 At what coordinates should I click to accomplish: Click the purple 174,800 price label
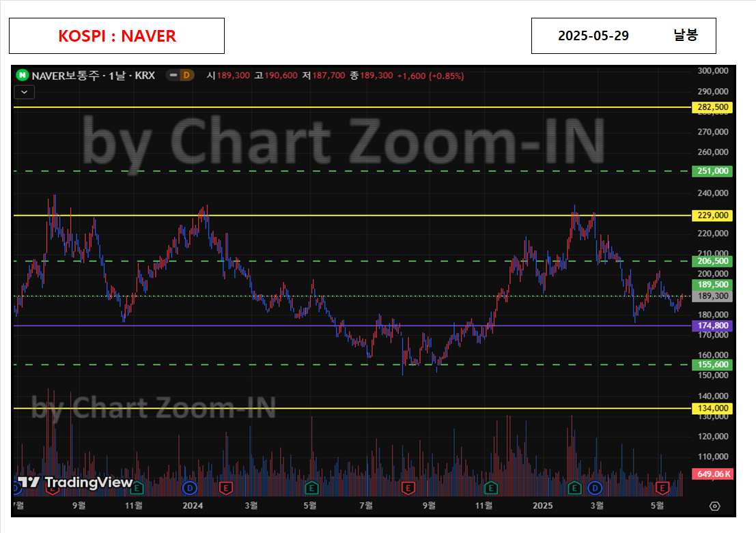coord(712,326)
